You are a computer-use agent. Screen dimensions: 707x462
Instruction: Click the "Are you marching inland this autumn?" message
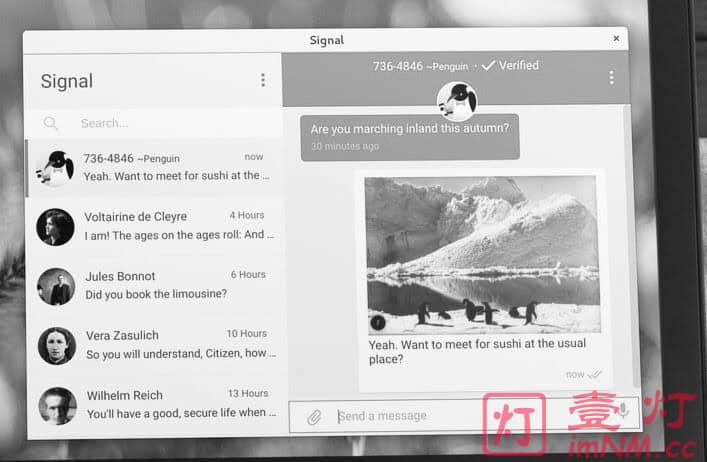tap(410, 137)
